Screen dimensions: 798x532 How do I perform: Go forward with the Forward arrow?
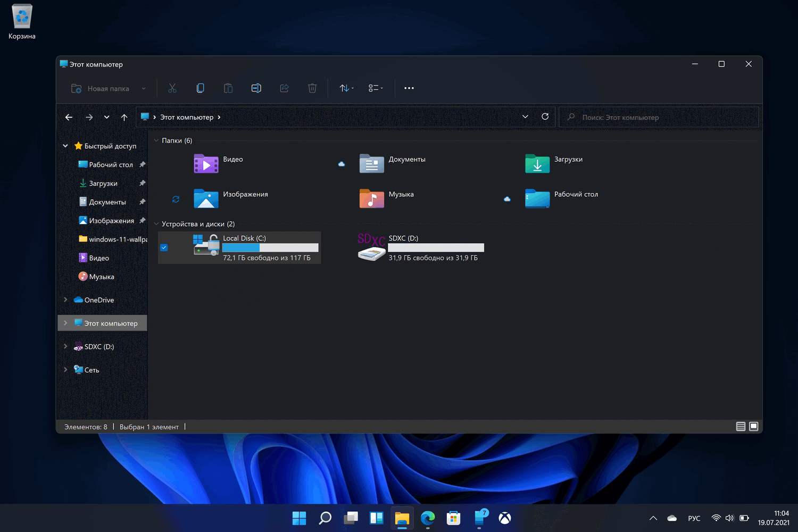(x=89, y=117)
